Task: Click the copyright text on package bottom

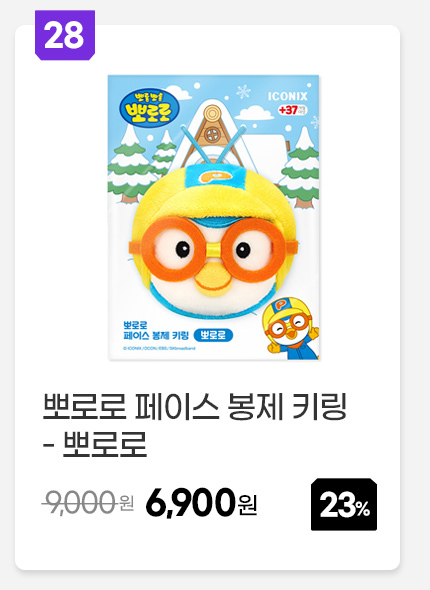Action: pyautogui.click(x=160, y=348)
